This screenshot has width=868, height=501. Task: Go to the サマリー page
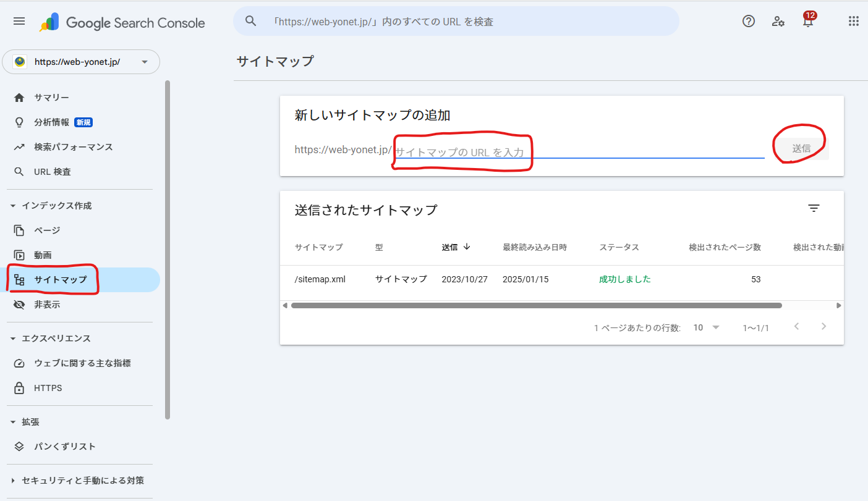click(x=51, y=98)
